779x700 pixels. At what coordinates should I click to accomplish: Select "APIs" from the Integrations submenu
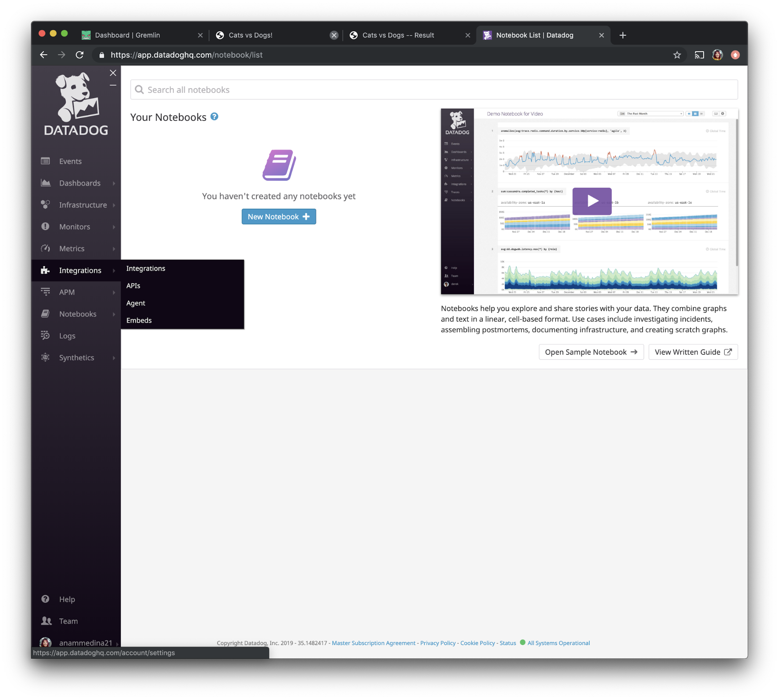[x=133, y=286]
